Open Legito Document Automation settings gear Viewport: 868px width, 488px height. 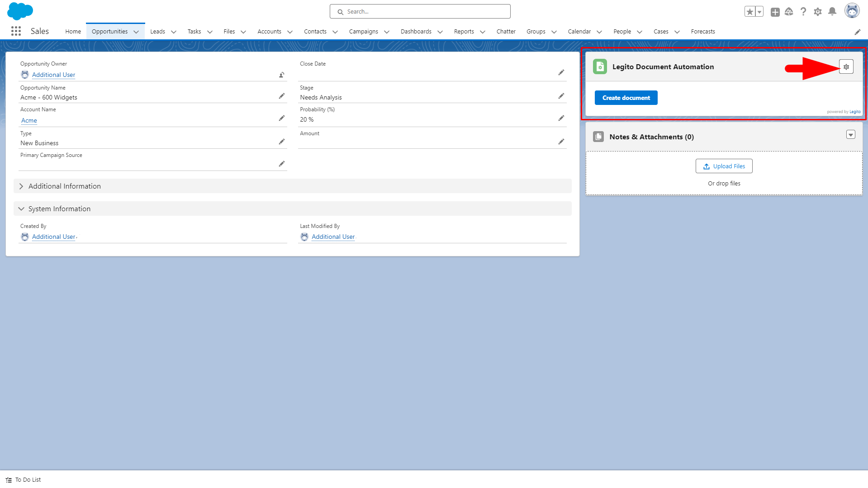click(846, 67)
